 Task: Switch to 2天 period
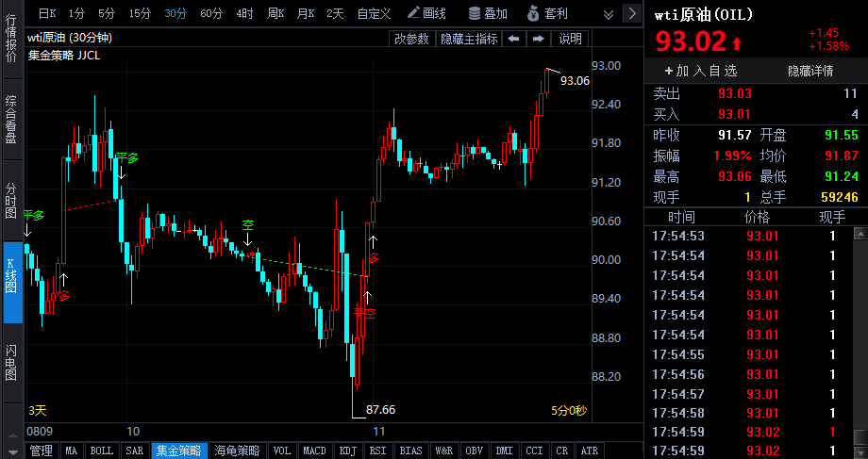coord(335,13)
